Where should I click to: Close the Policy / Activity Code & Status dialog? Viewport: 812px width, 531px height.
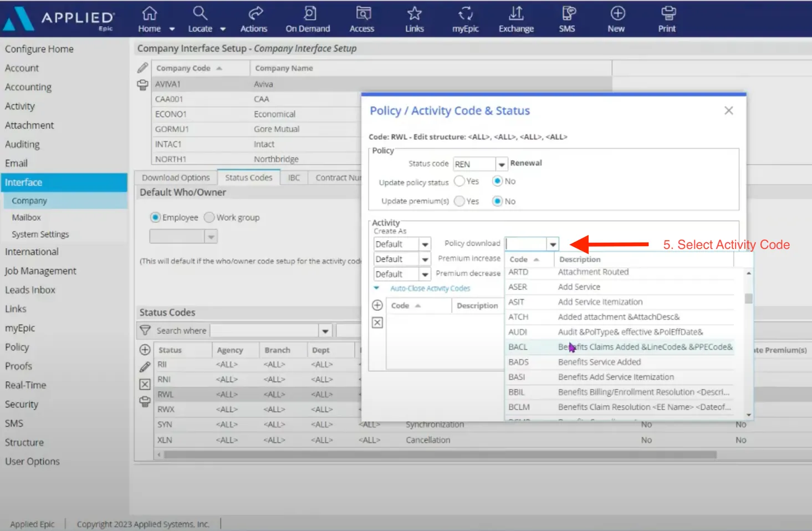(729, 110)
